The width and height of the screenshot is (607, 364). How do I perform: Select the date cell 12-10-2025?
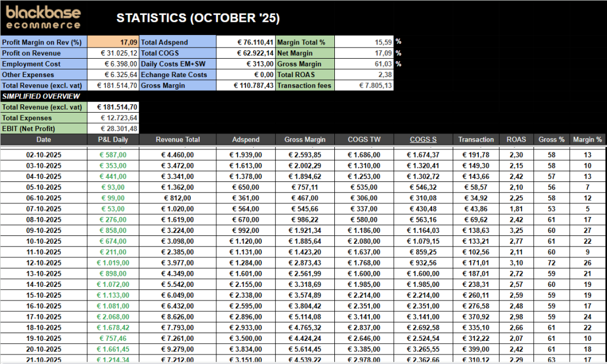(x=44, y=263)
